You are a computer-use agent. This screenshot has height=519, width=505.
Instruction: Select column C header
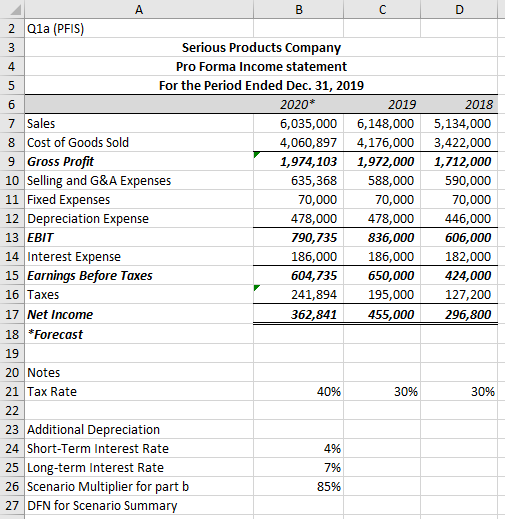382,9
